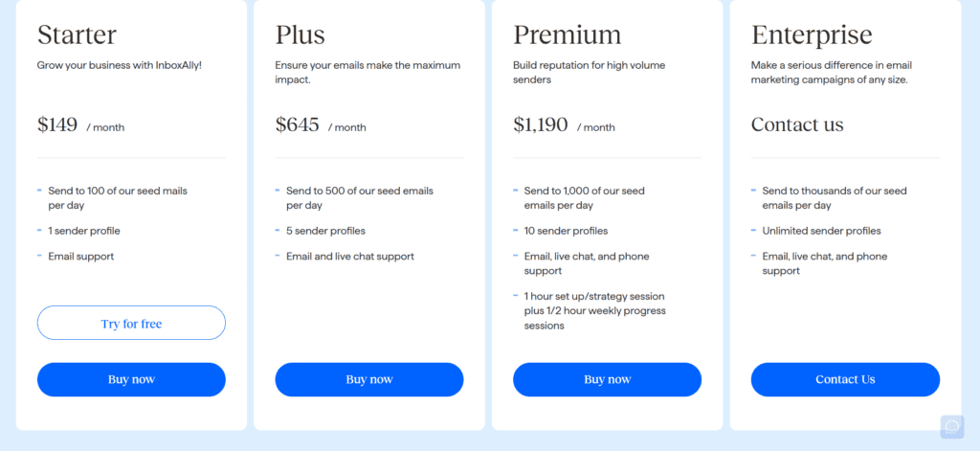Click the '10 sender profiles' feature
The image size is (980, 451).
point(566,231)
